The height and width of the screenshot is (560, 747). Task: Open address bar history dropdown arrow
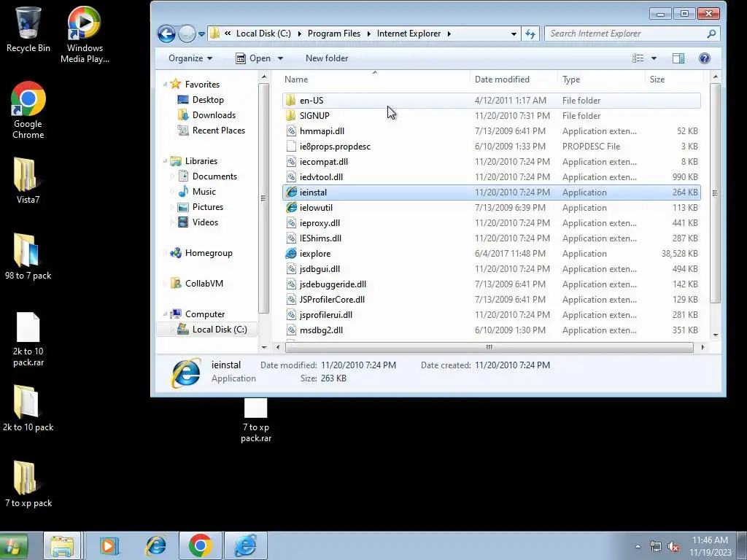pos(514,34)
